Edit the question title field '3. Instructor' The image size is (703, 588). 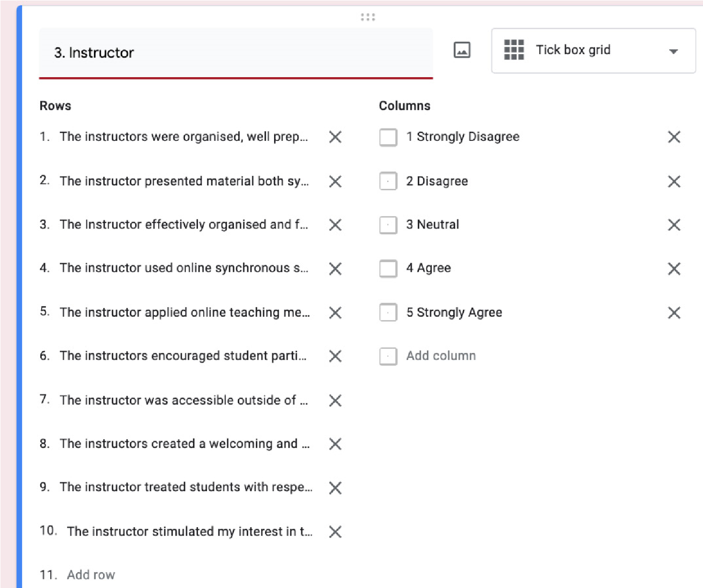click(235, 53)
